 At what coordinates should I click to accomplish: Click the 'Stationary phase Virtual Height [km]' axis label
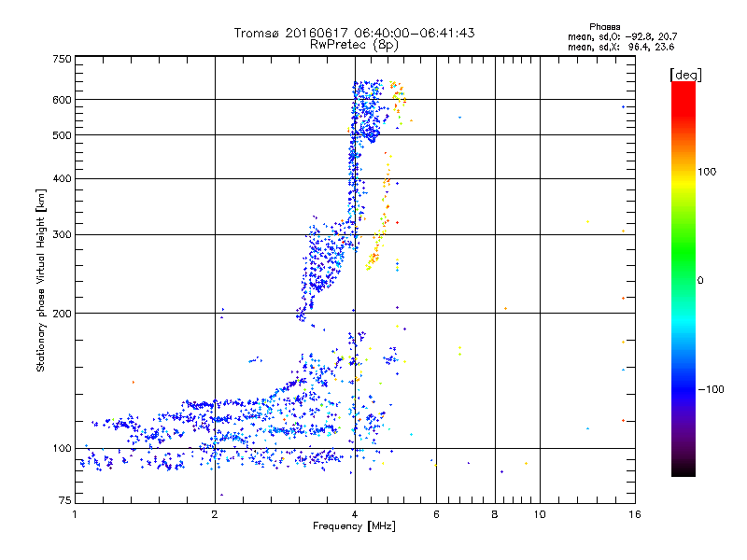coord(41,281)
